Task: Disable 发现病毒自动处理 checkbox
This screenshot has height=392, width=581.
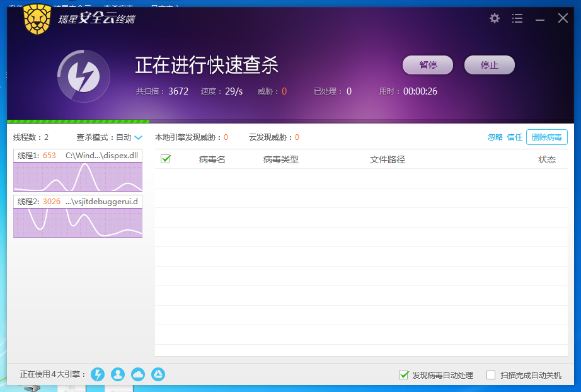Action: pyautogui.click(x=404, y=375)
